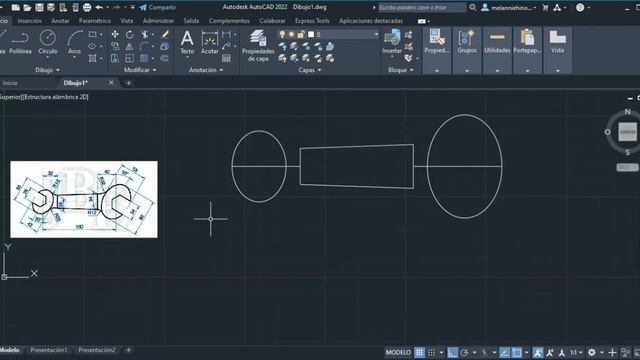
Task: Activate the Scale tool
Action: click(129, 58)
